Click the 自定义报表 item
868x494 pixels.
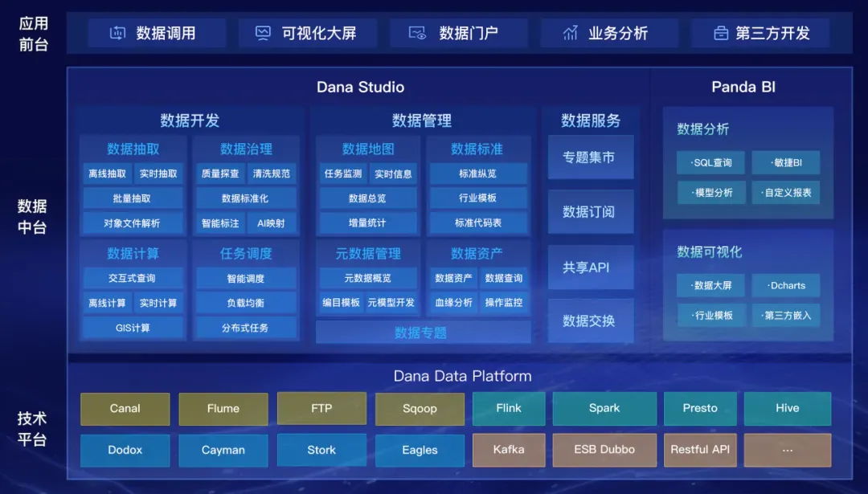point(785,193)
